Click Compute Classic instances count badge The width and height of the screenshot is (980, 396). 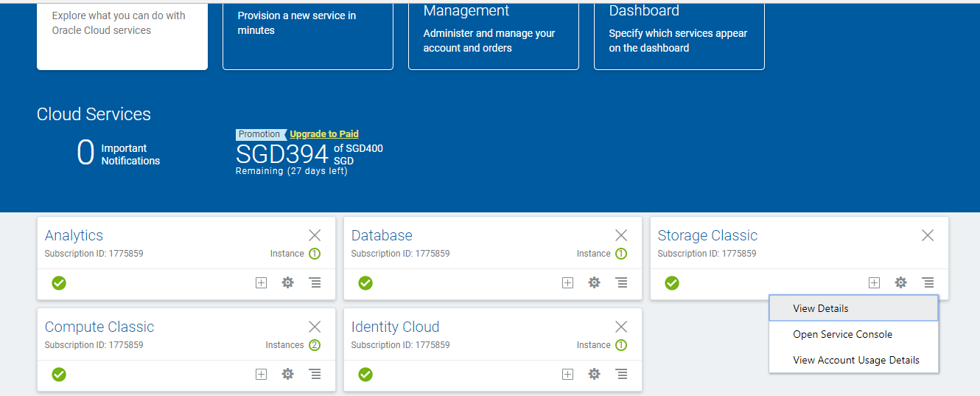[315, 345]
